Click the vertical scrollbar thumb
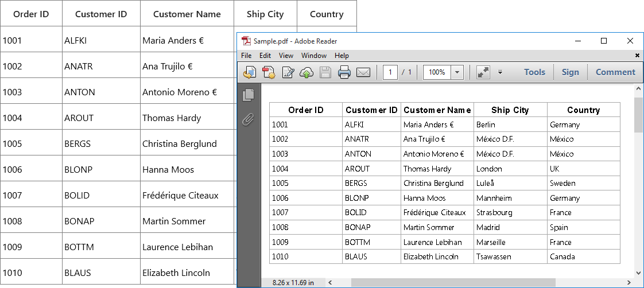The width and height of the screenshot is (644, 288). (639, 115)
